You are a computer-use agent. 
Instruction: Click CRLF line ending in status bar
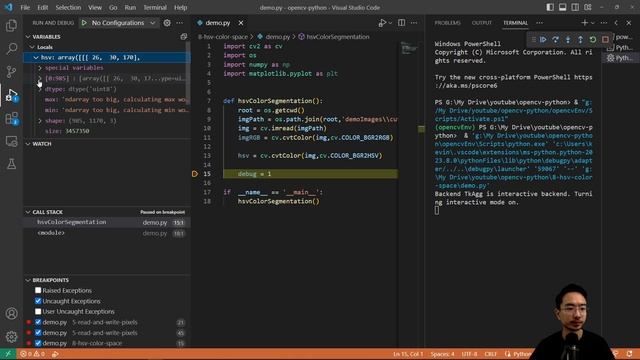tap(491, 354)
